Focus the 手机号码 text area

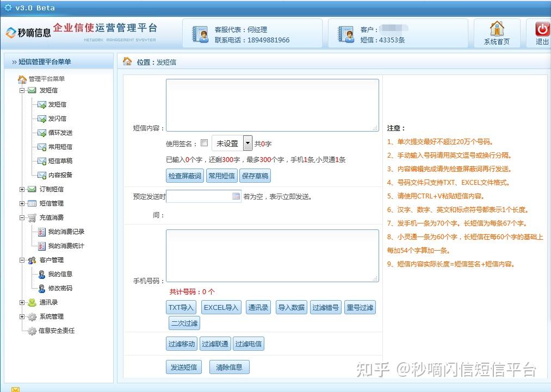tap(273, 256)
